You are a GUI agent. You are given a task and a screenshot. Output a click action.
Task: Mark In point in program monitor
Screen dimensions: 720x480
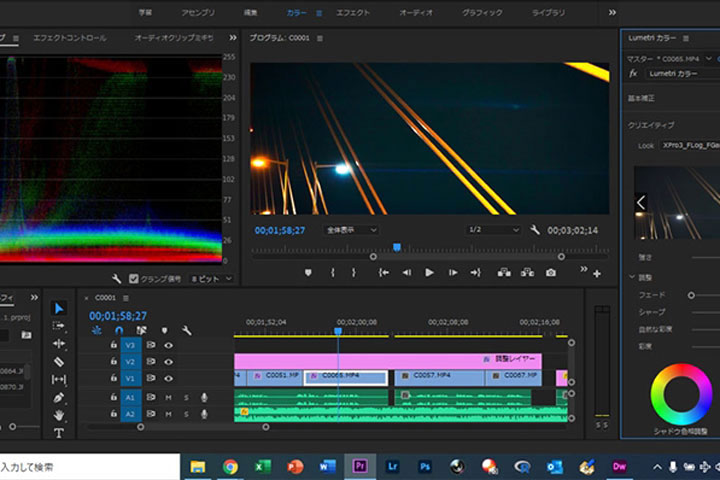[332, 273]
